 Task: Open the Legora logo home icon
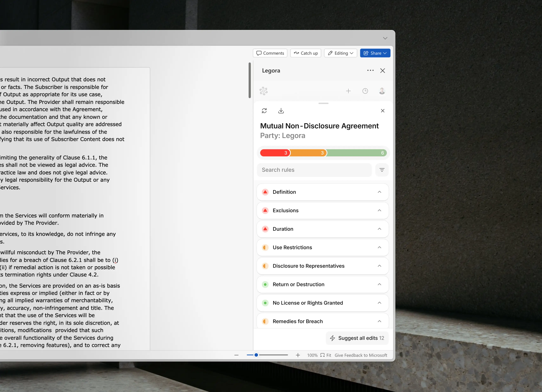point(264,91)
